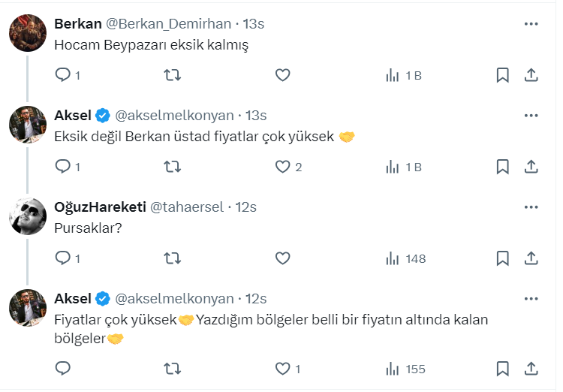The width and height of the screenshot is (563, 392).
Task: View 148 impressions on Pursaklar tweet
Action: 405,258
